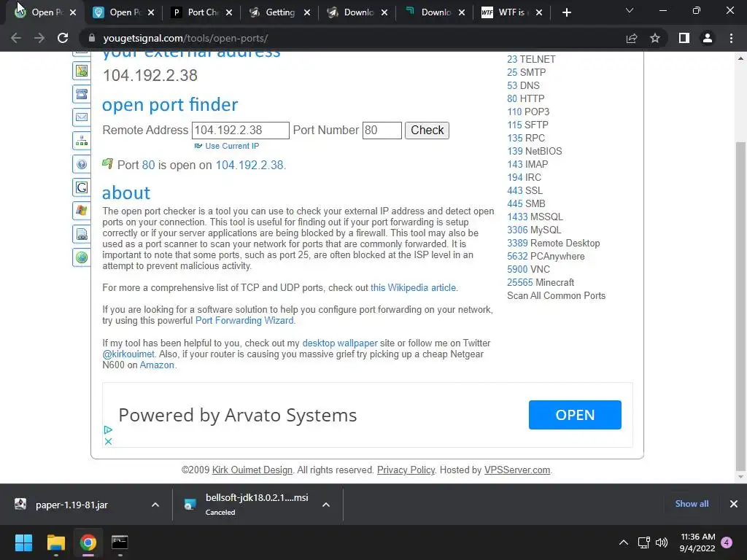Screen dimensions: 747x560
Task: Open the green globe sidebar tool
Action: tap(82, 257)
